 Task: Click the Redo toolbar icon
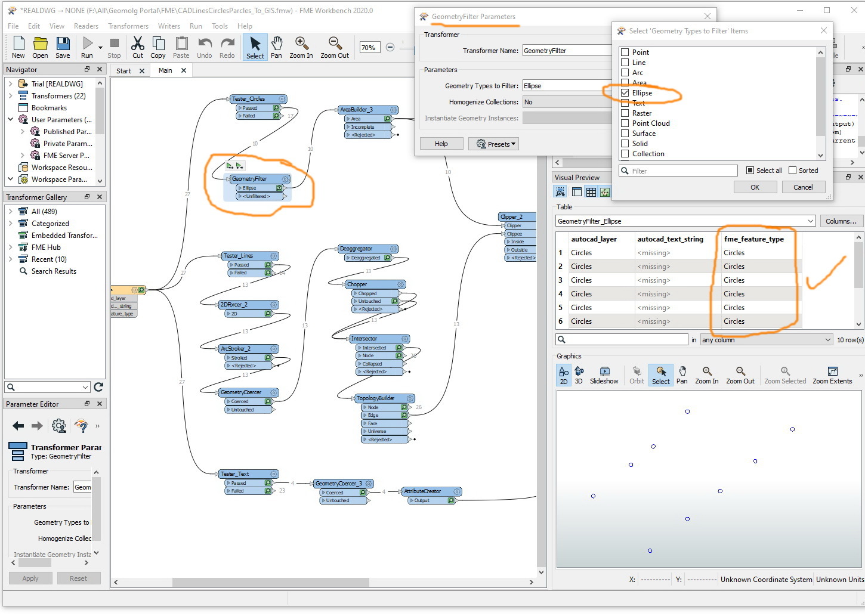pyautogui.click(x=227, y=47)
